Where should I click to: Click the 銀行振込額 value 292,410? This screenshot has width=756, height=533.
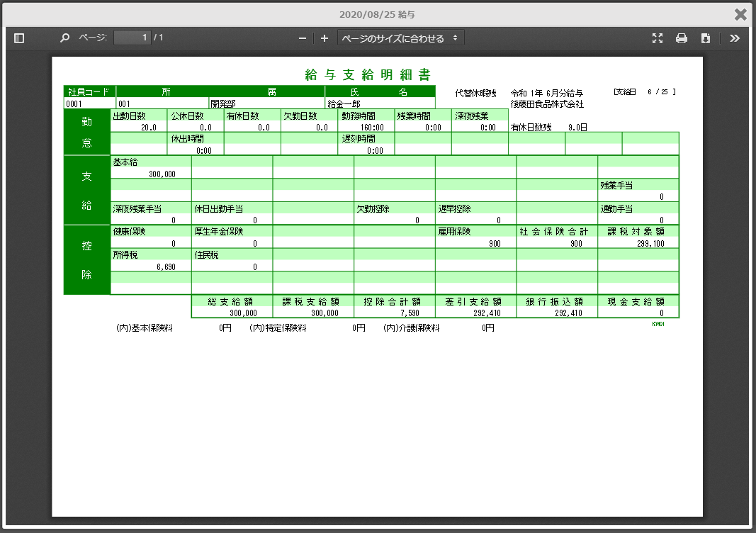(x=568, y=313)
